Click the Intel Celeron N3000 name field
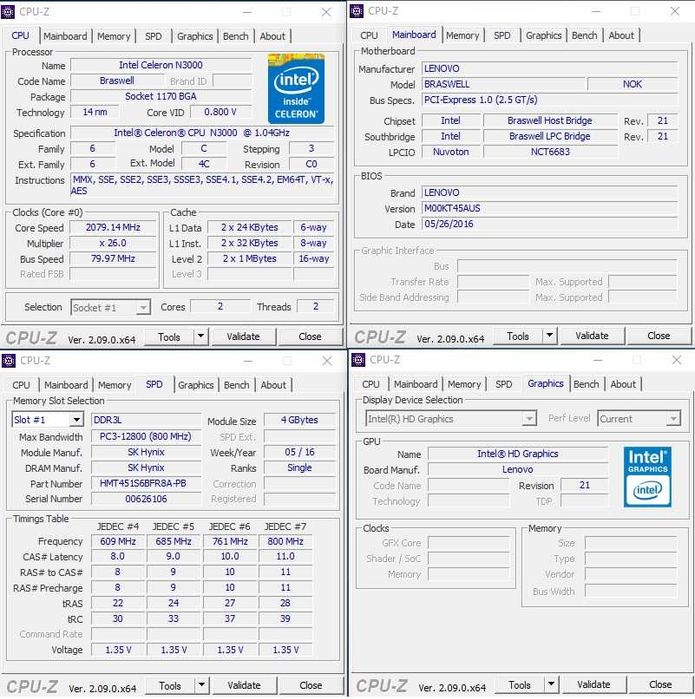 click(161, 65)
